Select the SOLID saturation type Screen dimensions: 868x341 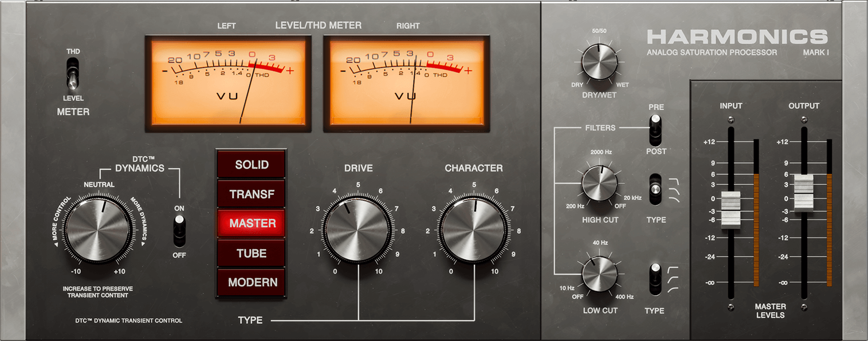pyautogui.click(x=252, y=165)
